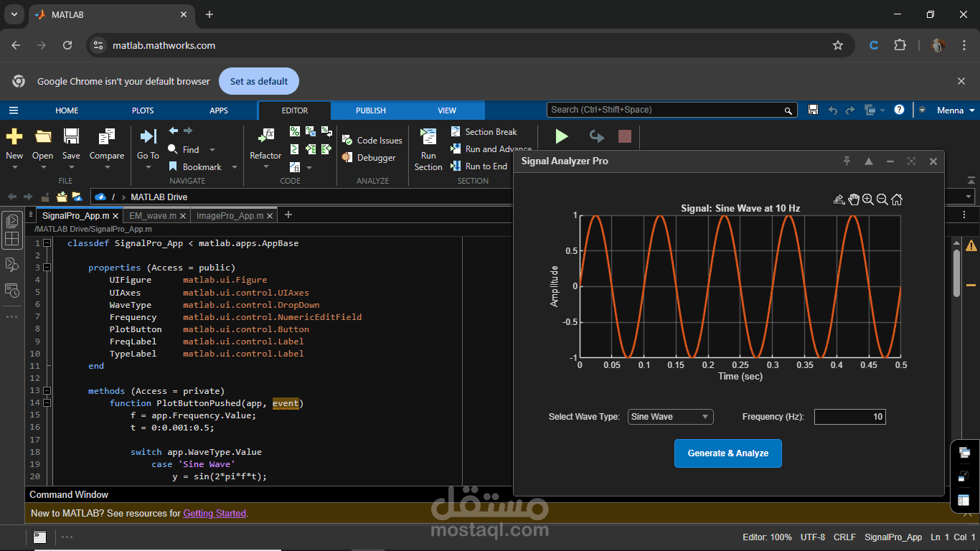This screenshot has width=980, height=551.
Task: Click the hamburger menu icon
Action: (13, 110)
